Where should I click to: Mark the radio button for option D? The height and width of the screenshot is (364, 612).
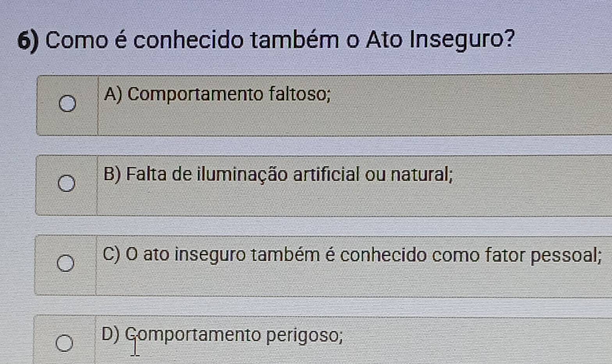[64, 343]
